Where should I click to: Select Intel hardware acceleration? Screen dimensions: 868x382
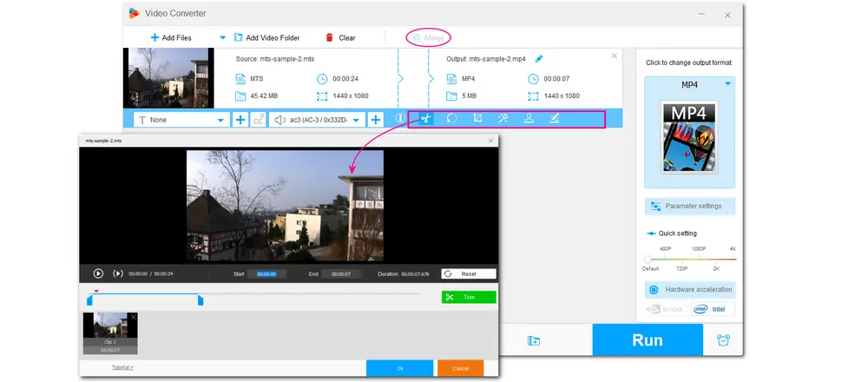pyautogui.click(x=713, y=309)
